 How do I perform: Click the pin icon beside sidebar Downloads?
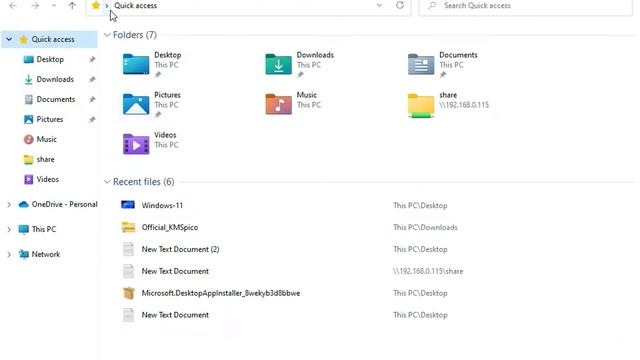pyautogui.click(x=92, y=80)
